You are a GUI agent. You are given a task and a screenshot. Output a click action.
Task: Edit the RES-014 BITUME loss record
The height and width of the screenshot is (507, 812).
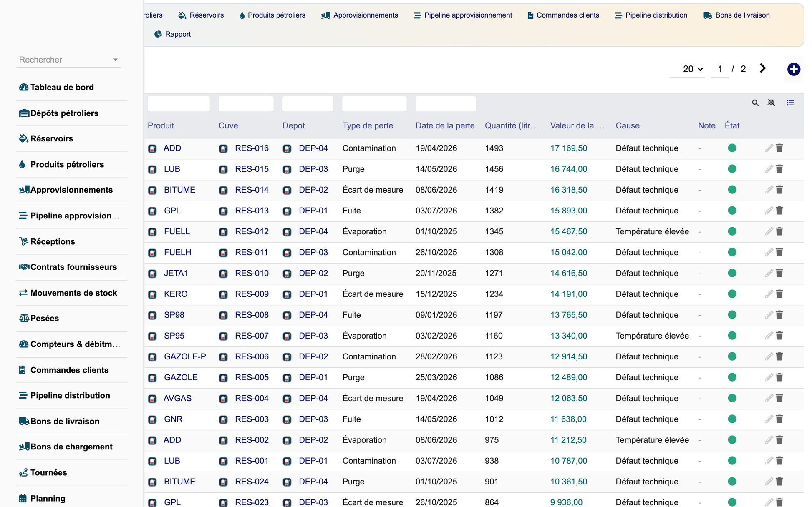tap(769, 190)
